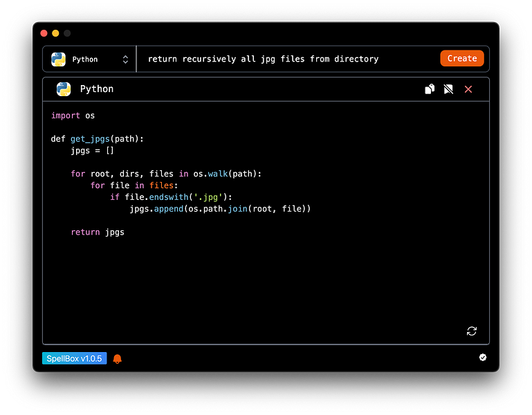Click the verified checkmark status icon
The width and height of the screenshot is (532, 415).
(482, 358)
